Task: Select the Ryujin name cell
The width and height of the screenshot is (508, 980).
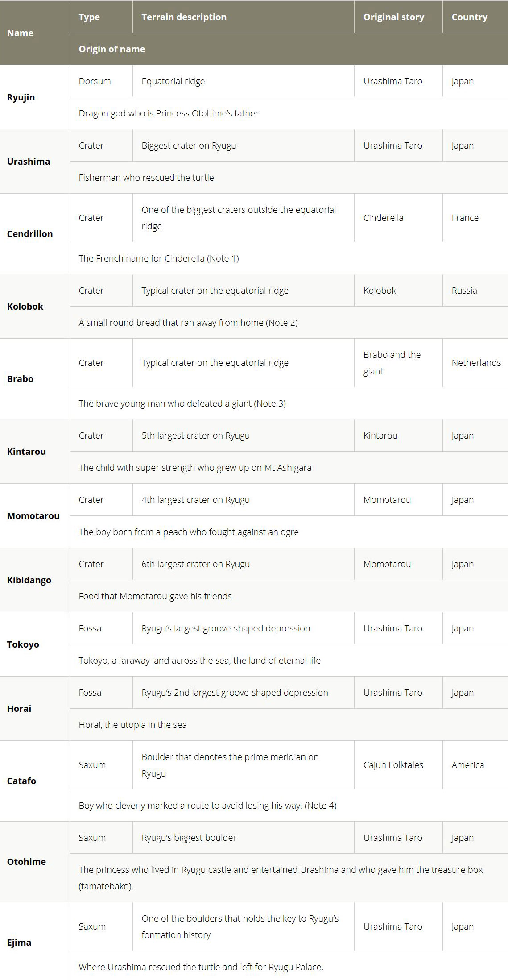Action: [x=21, y=97]
